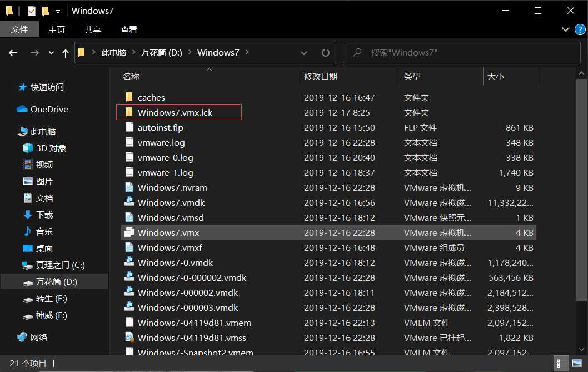This screenshot has height=372, width=588.
Task: Select the Windows7.vmxf file name
Action: click(170, 248)
